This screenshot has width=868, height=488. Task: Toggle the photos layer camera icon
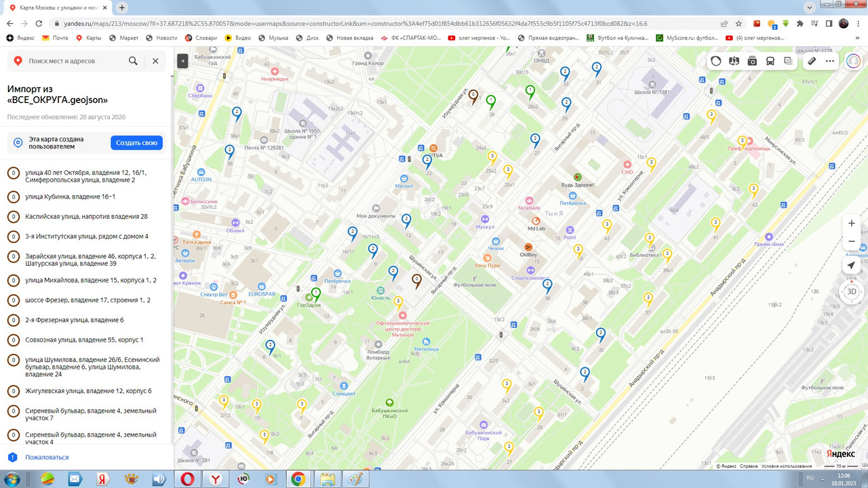752,61
